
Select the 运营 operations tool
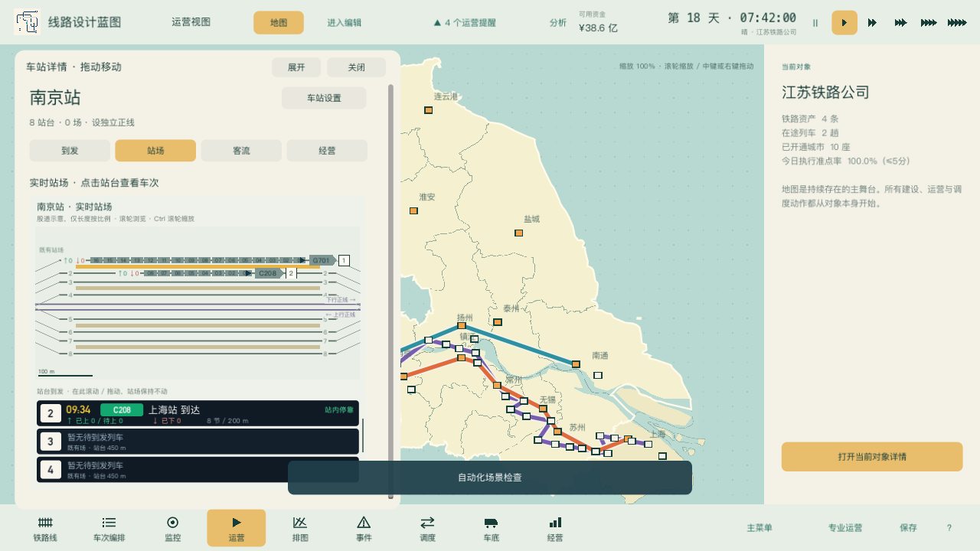pos(236,528)
